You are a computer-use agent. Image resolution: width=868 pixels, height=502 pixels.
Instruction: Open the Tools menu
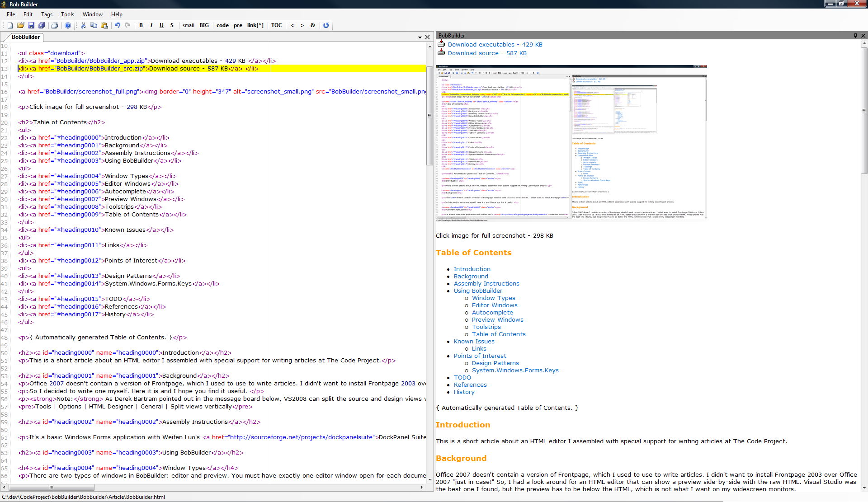click(67, 14)
